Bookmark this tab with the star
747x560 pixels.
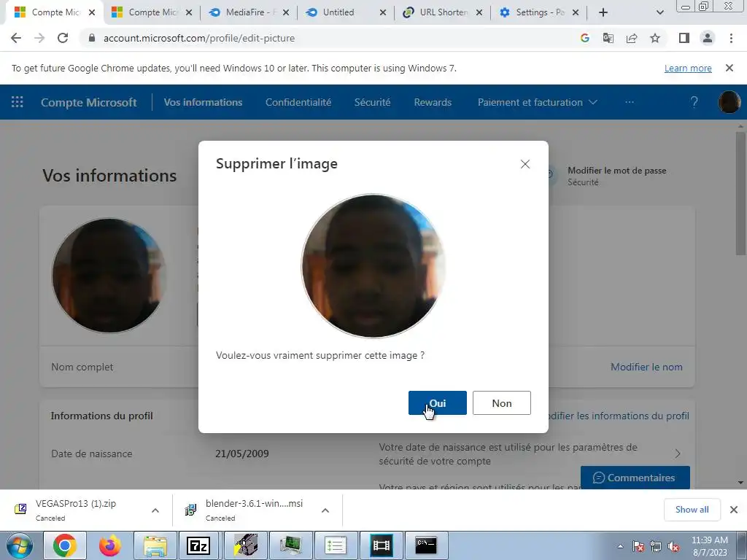point(655,38)
